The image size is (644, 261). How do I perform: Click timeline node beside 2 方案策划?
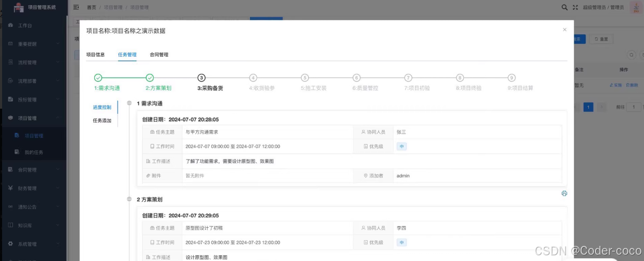tap(129, 199)
